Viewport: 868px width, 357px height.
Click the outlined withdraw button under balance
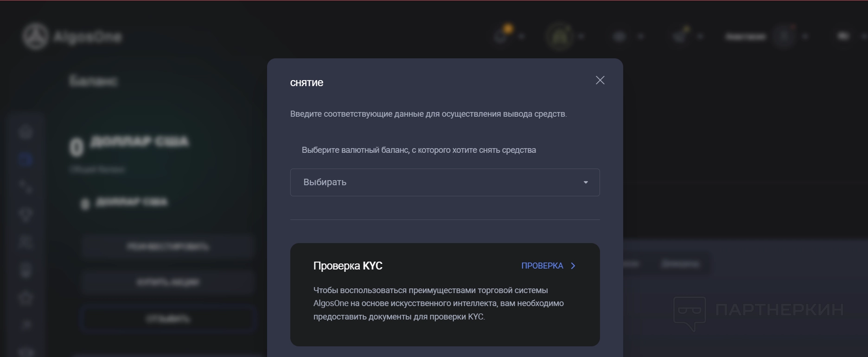[x=168, y=319]
